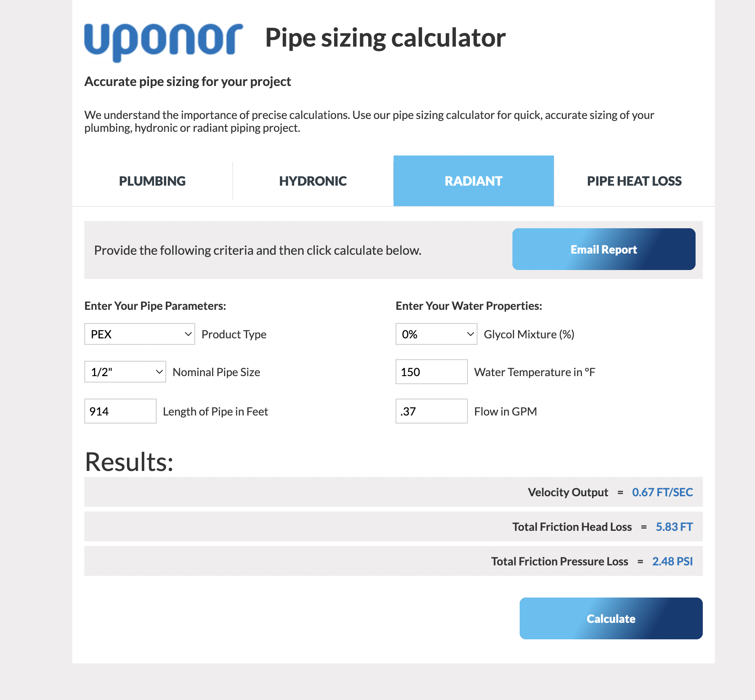This screenshot has width=755, height=700.
Task: Focus the Length of Pipe in Feet field
Action: coord(120,411)
